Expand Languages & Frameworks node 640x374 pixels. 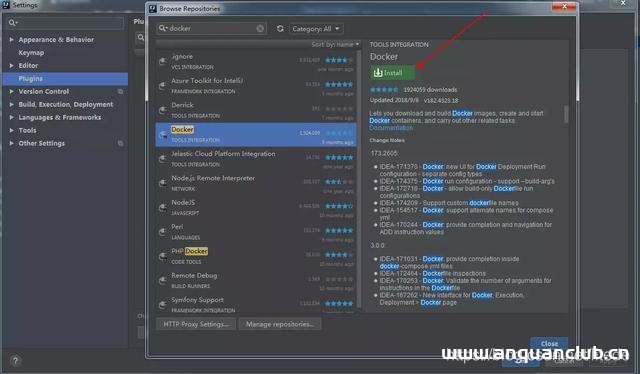(11, 117)
